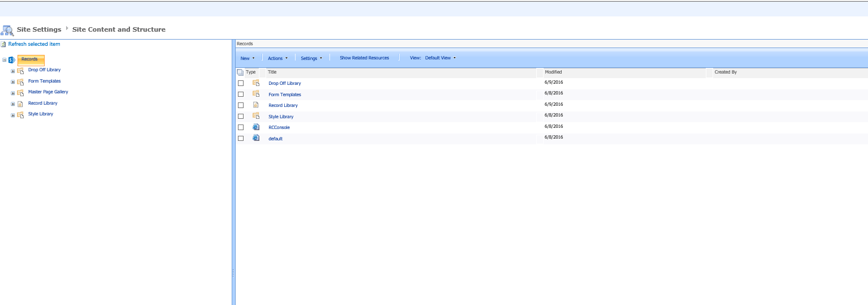Select Drop Off Library in the tree
868x305 pixels.
pyautogui.click(x=44, y=70)
